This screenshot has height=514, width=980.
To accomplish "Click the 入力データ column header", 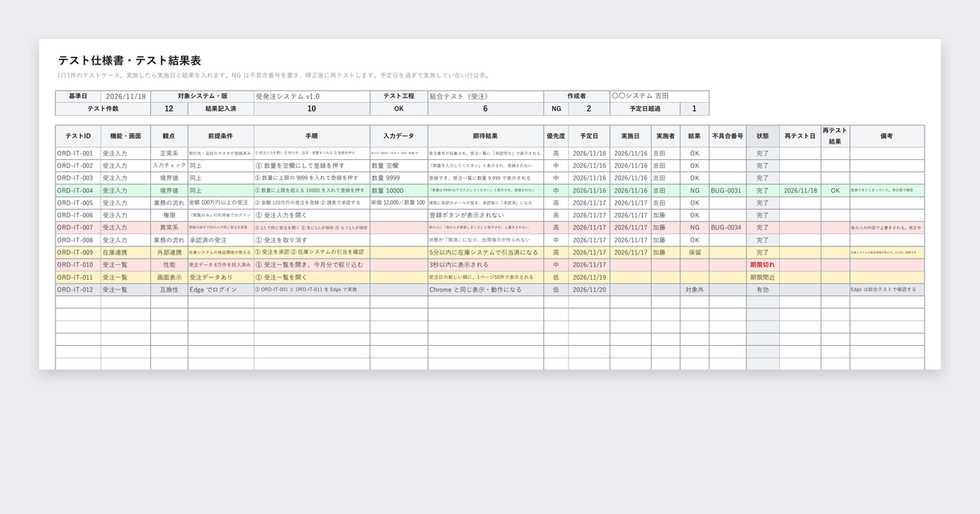I will [x=399, y=136].
